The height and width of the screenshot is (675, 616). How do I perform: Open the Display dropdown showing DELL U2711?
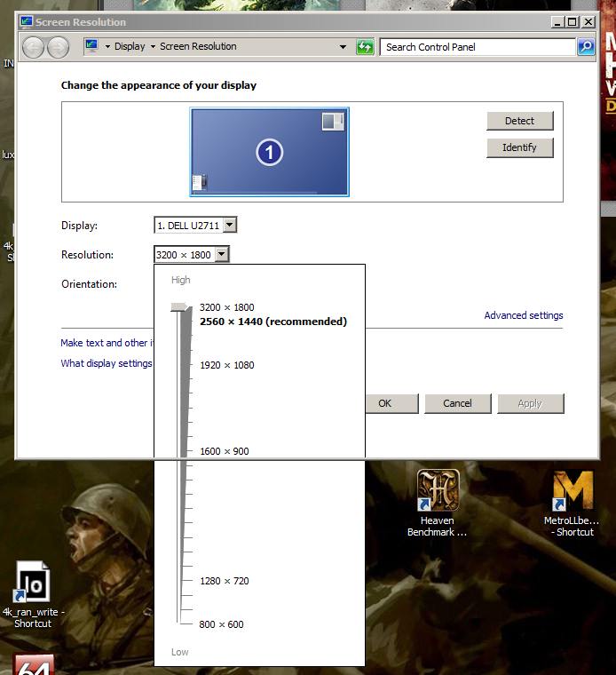195,226
